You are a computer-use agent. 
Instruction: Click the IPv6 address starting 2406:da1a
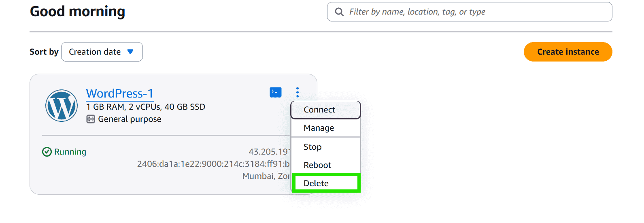[213, 164]
